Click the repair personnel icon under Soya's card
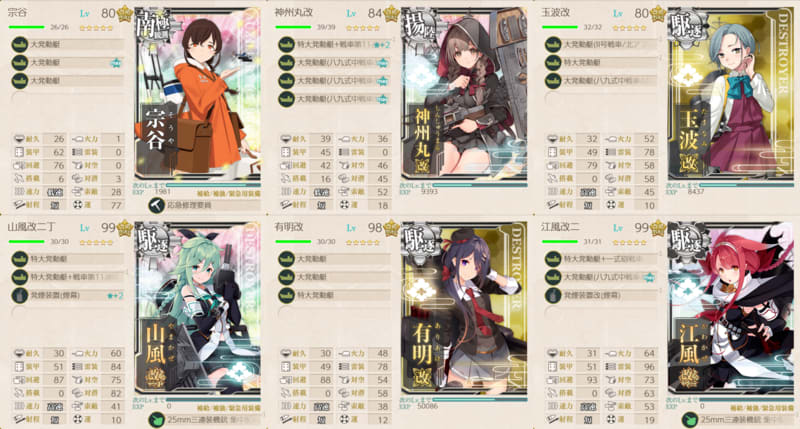Viewport: 800px width, 429px height. pyautogui.click(x=156, y=205)
